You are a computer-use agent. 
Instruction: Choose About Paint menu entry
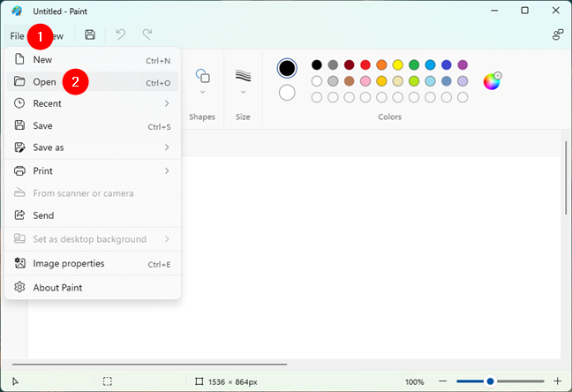coord(93,288)
